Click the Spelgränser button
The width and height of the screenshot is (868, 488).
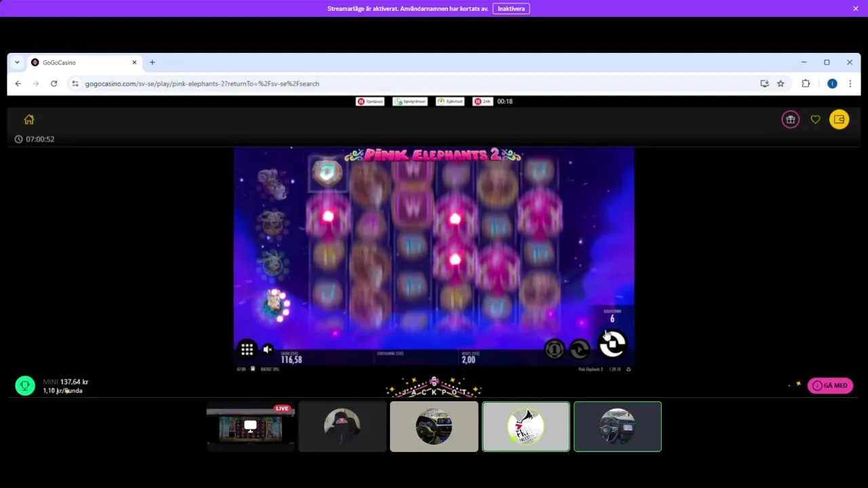click(410, 101)
